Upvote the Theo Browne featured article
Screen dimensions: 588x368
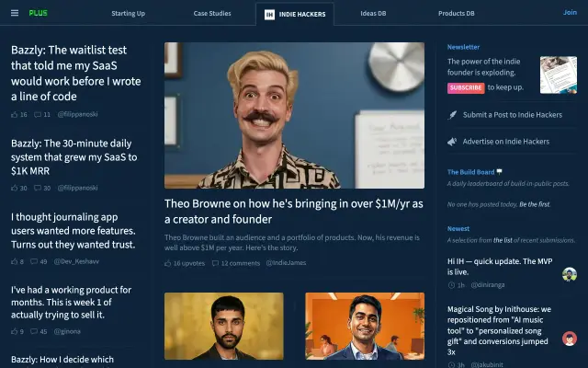point(167,263)
